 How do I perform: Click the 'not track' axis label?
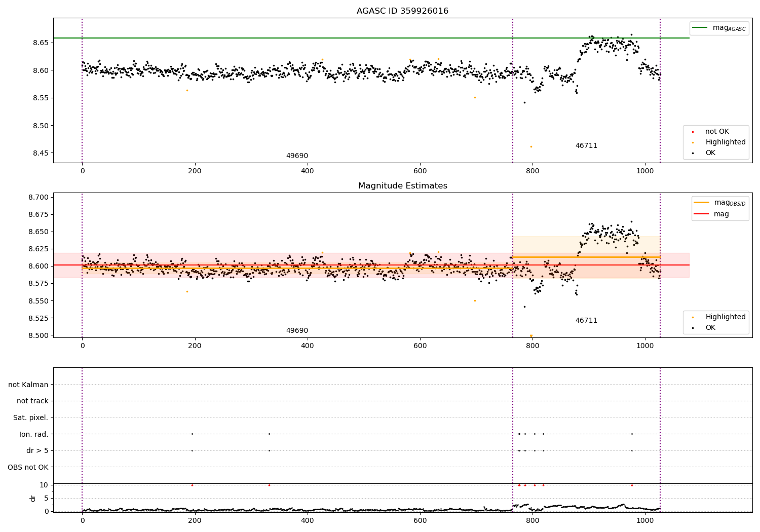tap(32, 401)
